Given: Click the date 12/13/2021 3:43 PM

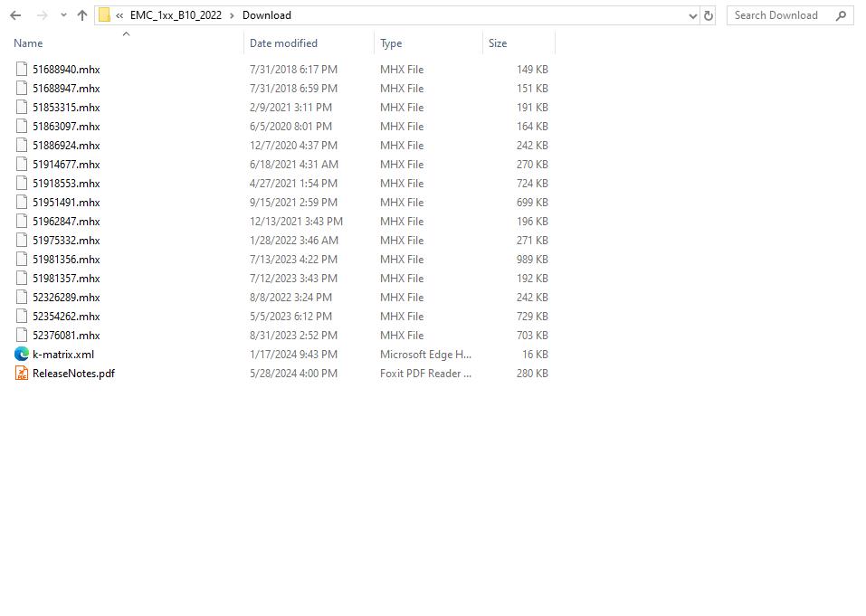Looking at the screenshot, I should (x=296, y=221).
